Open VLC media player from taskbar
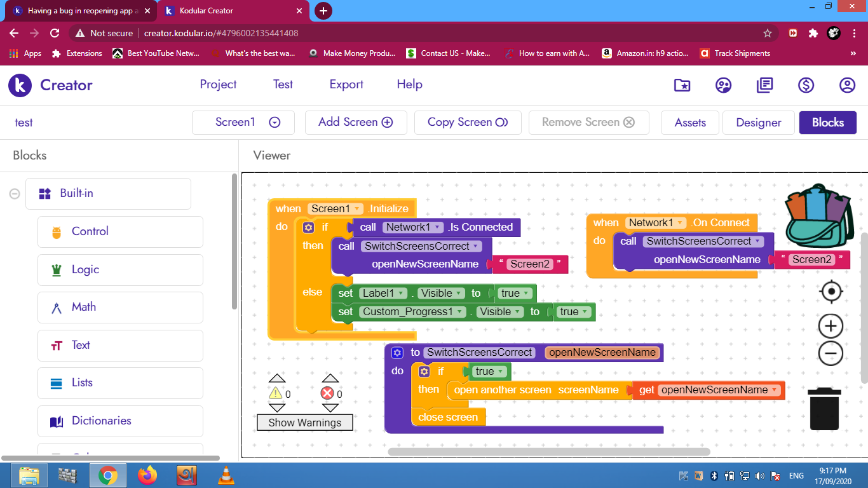 [x=226, y=475]
